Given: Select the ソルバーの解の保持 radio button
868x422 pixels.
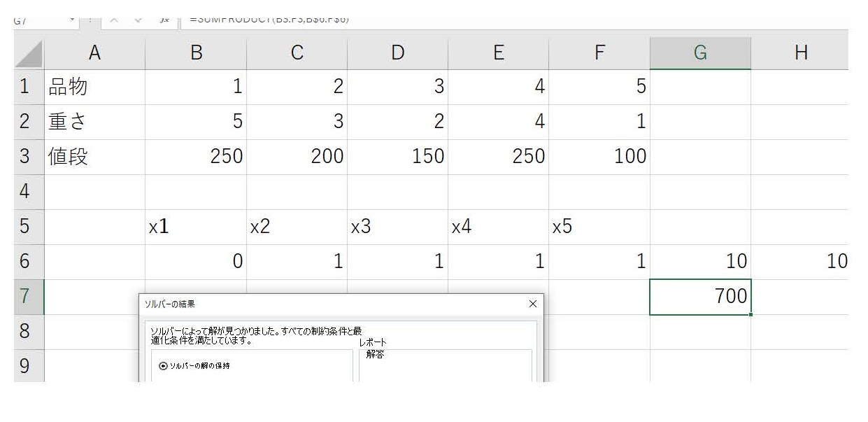Looking at the screenshot, I should pos(163,365).
